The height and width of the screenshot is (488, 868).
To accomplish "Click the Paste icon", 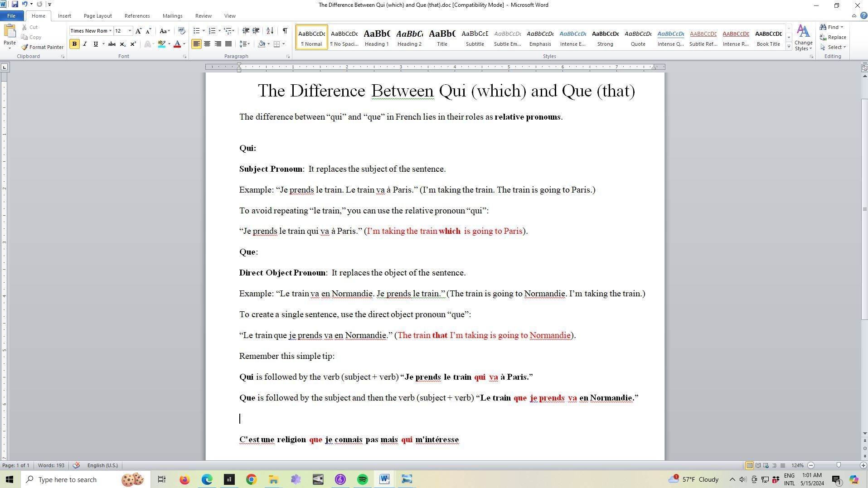I will [x=10, y=31].
